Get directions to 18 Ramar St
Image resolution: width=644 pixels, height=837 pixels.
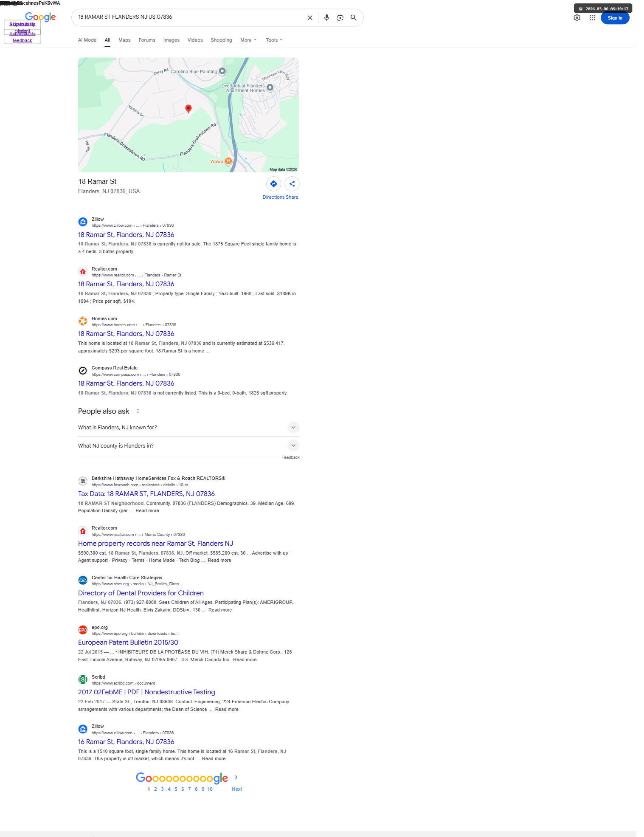click(x=274, y=184)
